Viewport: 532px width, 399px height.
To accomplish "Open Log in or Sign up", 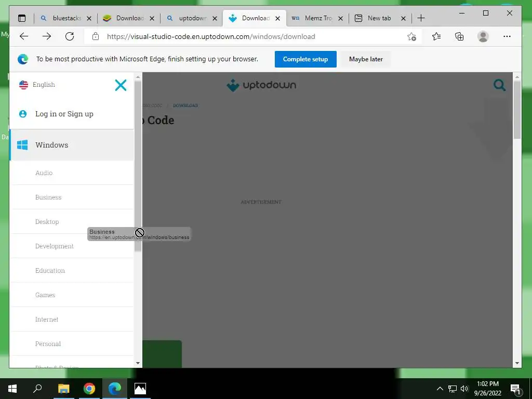I will tap(64, 114).
